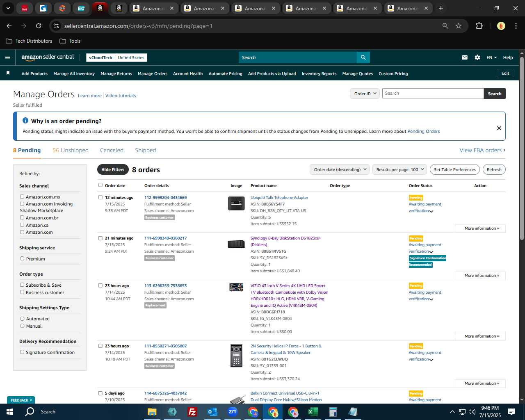The height and width of the screenshot is (420, 525).
Task: Toggle the Amazon.ca sales channel filter
Action: (22, 225)
